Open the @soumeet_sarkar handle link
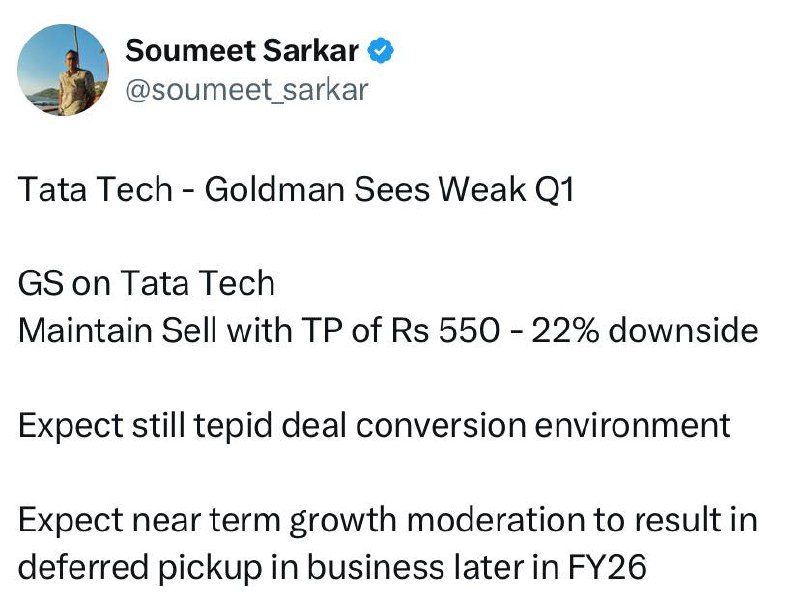The width and height of the screenshot is (800, 602). [246, 90]
